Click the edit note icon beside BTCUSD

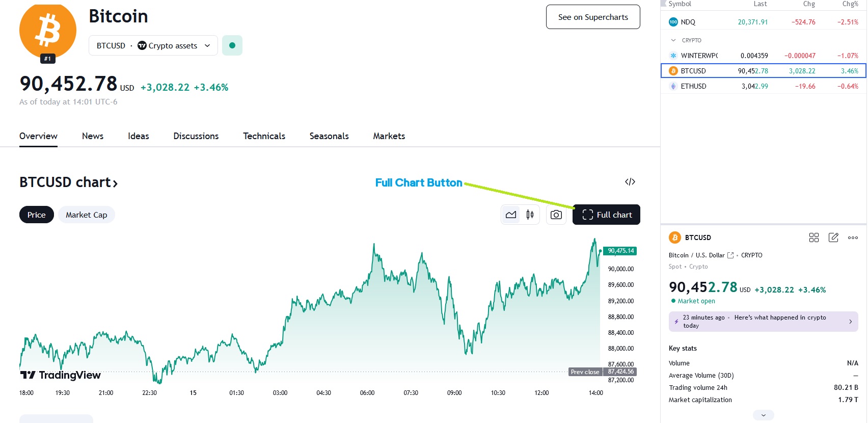[833, 237]
